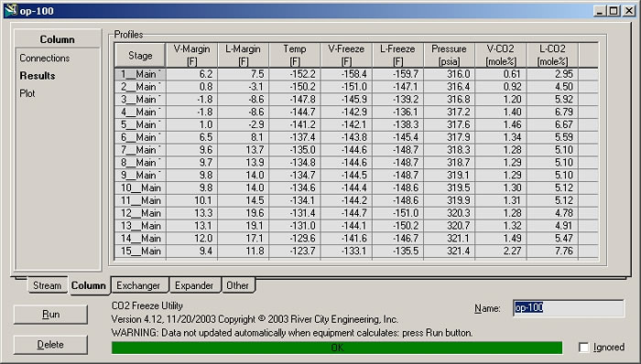Select stage row 9__Main
The width and height of the screenshot is (641, 364).
coord(140,176)
